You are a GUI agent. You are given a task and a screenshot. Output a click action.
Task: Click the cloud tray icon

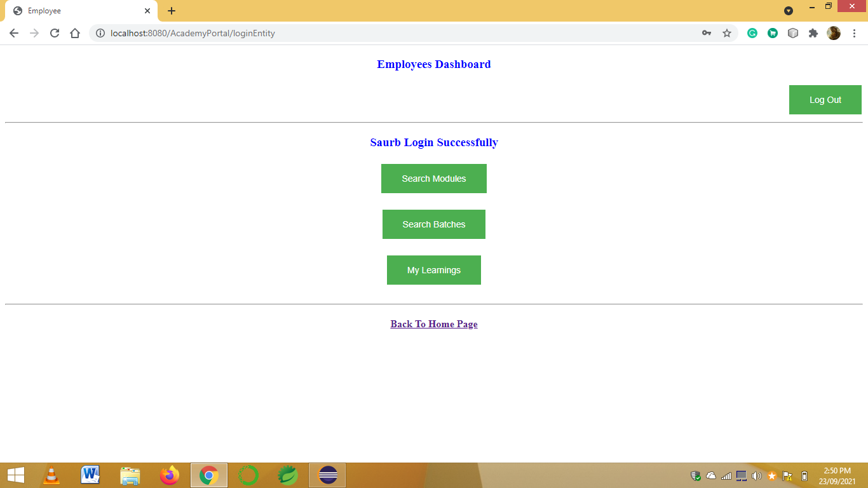pos(711,476)
